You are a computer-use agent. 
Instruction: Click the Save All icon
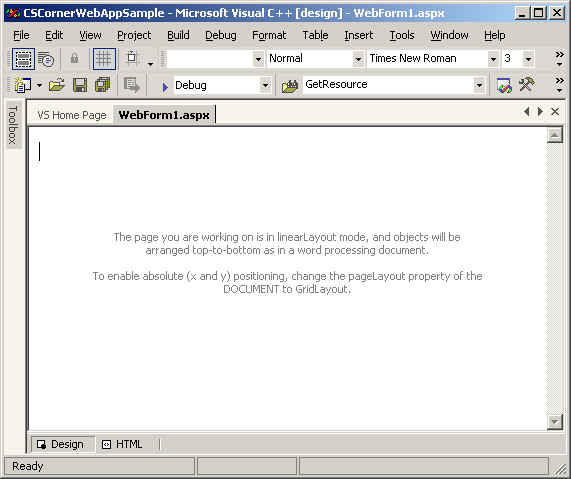[x=102, y=85]
